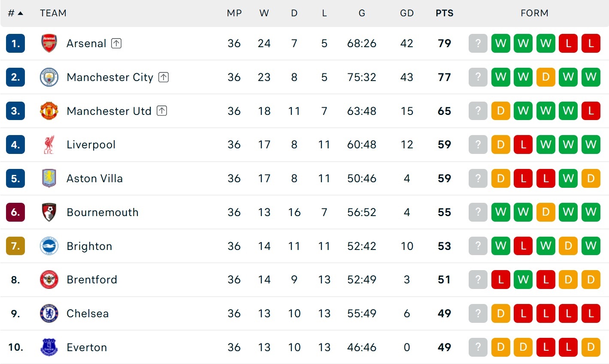609x364 pixels.
Task: Click Brentford's first red L form badge
Action: coord(501,280)
